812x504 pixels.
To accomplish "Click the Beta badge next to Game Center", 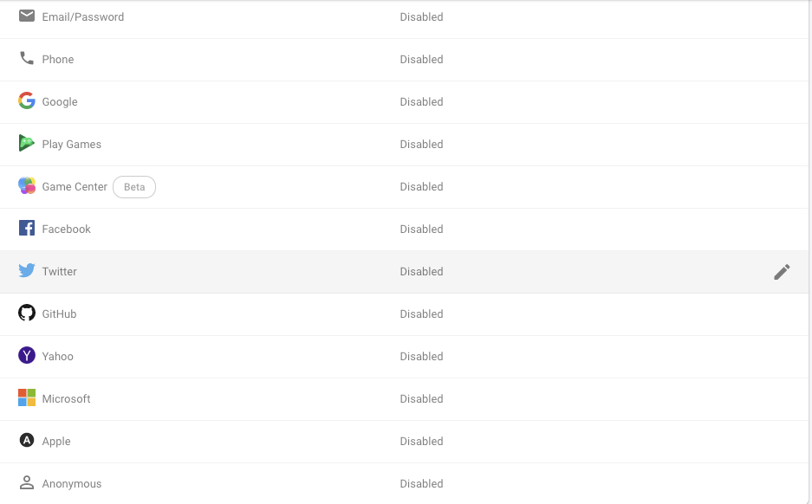I will (x=134, y=186).
